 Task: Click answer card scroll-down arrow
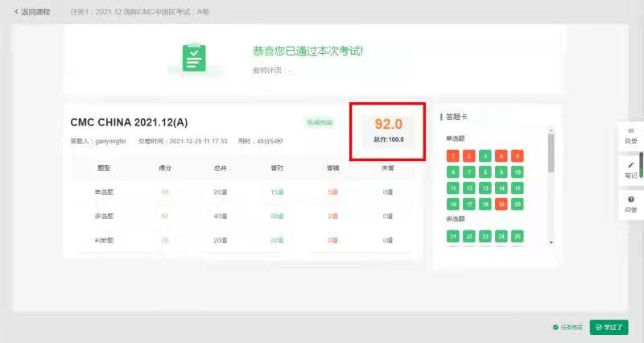click(551, 242)
